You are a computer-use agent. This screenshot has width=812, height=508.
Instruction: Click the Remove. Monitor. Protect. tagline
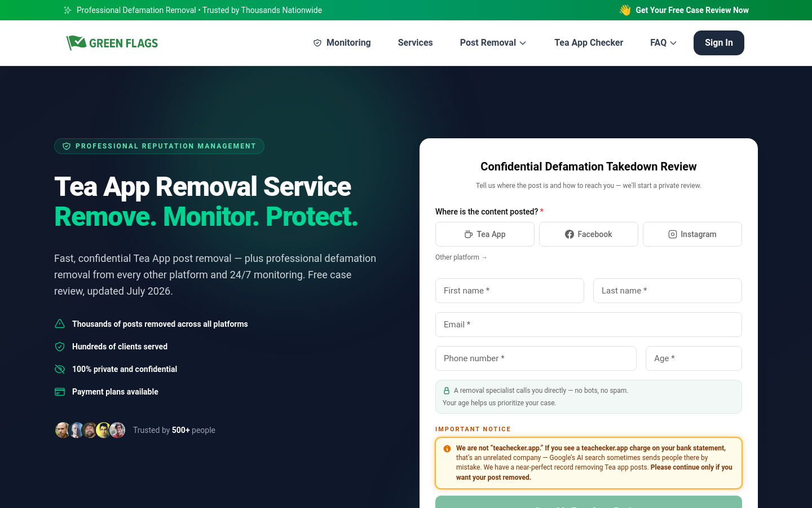(206, 217)
